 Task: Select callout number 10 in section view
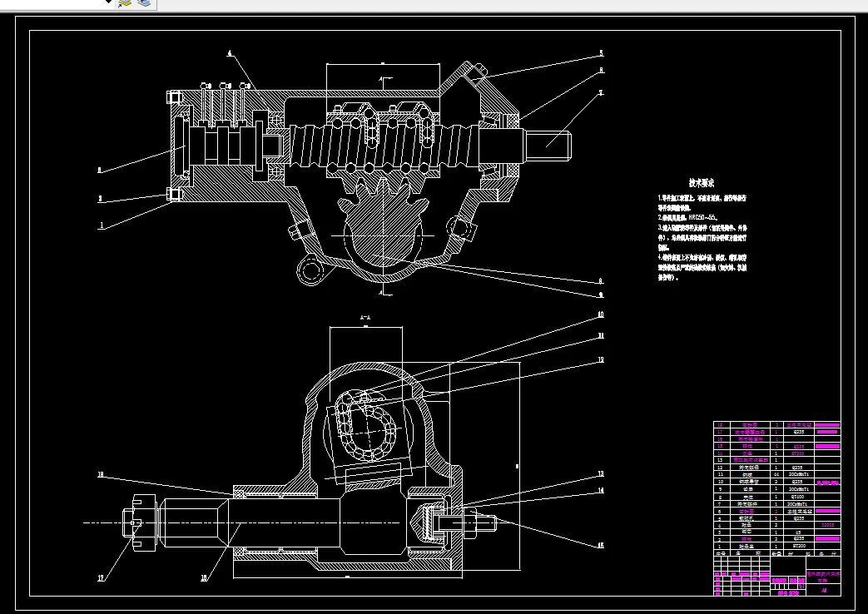tap(601, 315)
